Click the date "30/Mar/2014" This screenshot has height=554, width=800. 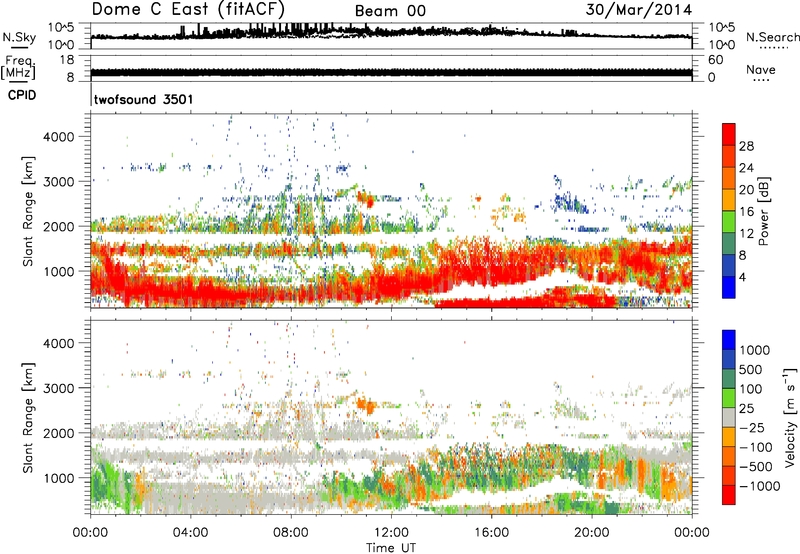coord(639,10)
